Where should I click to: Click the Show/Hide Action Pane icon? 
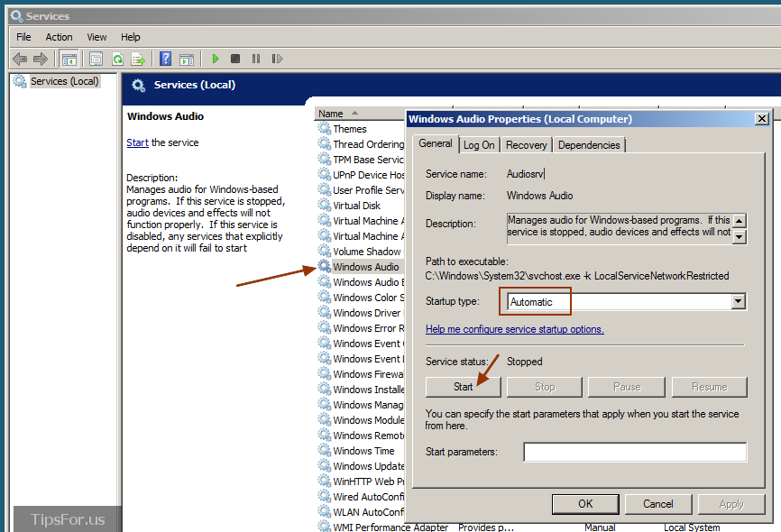pyautogui.click(x=187, y=60)
